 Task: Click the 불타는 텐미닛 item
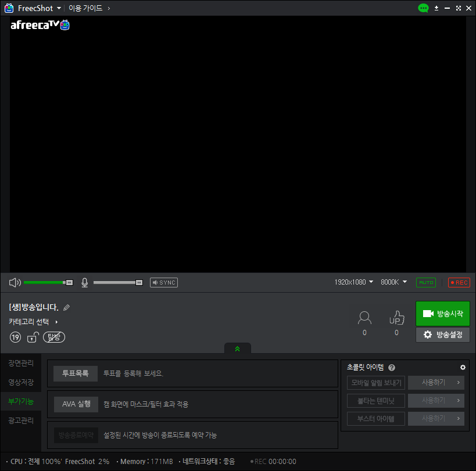(376, 401)
